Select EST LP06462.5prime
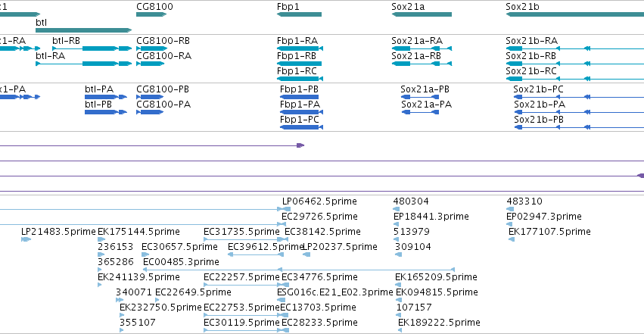 tap(319, 201)
